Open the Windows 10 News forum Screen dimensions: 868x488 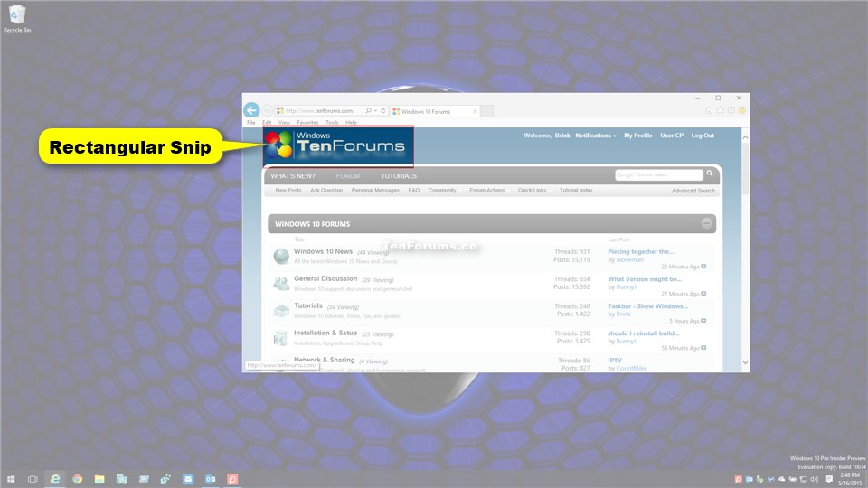324,251
